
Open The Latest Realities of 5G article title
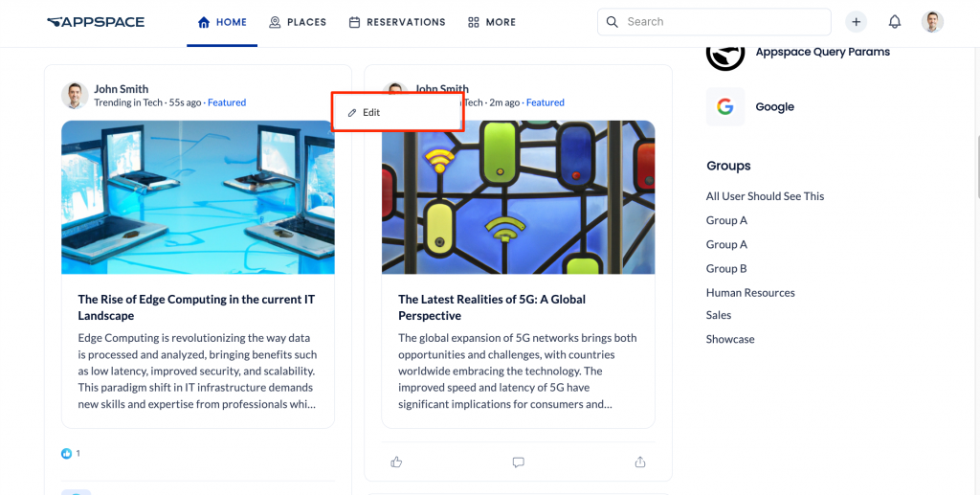pyautogui.click(x=492, y=307)
